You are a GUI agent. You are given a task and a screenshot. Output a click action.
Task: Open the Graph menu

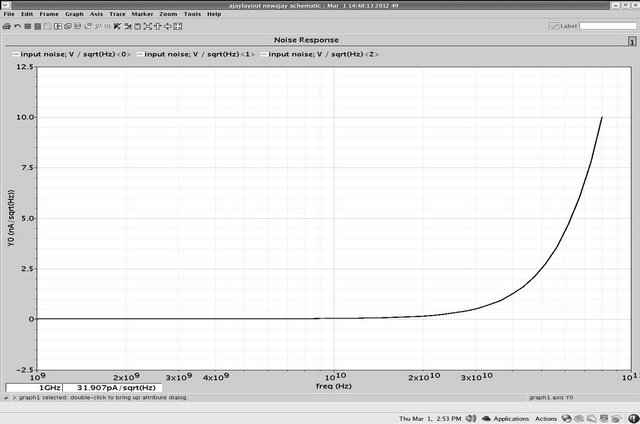[74, 14]
